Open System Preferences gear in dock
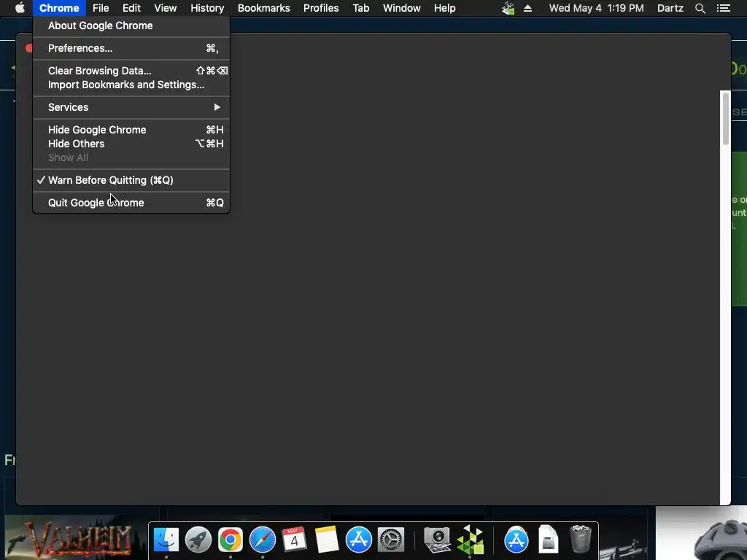The width and height of the screenshot is (747, 560). (x=391, y=540)
